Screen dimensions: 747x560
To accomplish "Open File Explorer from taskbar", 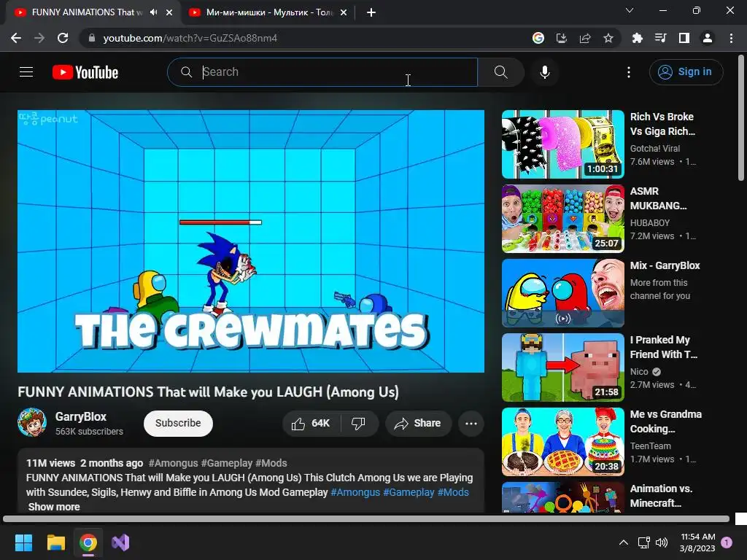I will click(55, 542).
